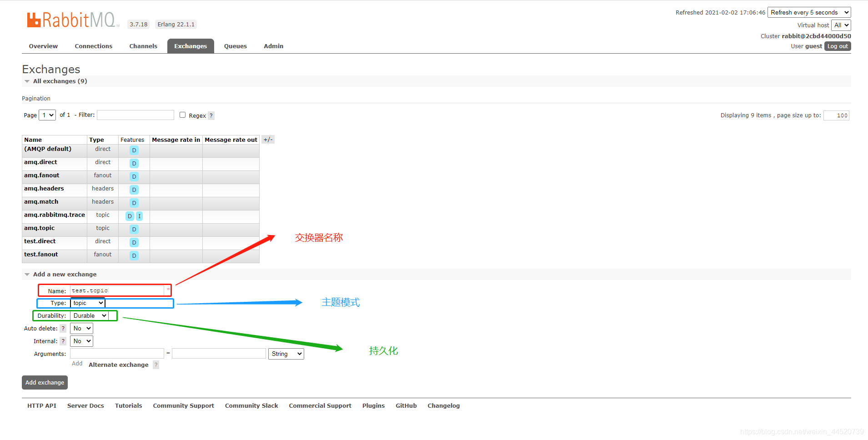Click the D feature badge for test.fanout
The height and width of the screenshot is (440, 868).
(134, 255)
